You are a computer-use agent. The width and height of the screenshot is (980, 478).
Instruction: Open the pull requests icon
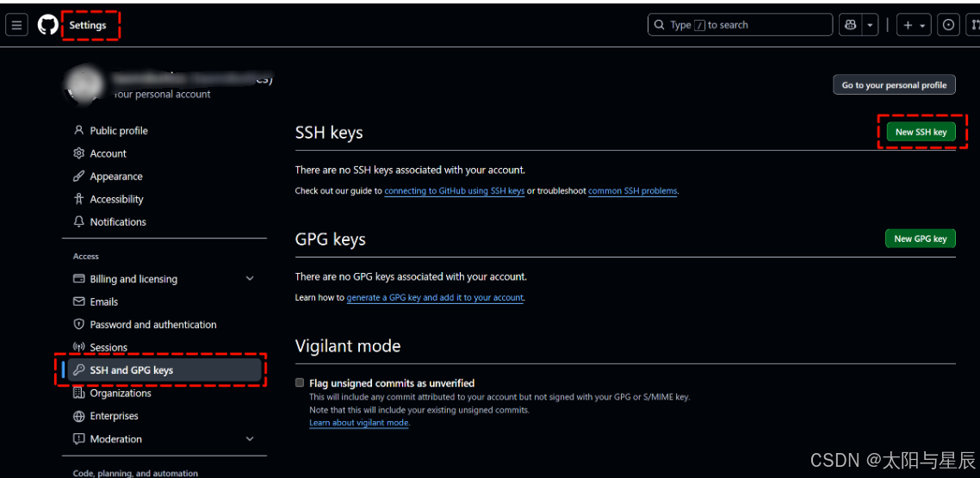pos(973,25)
